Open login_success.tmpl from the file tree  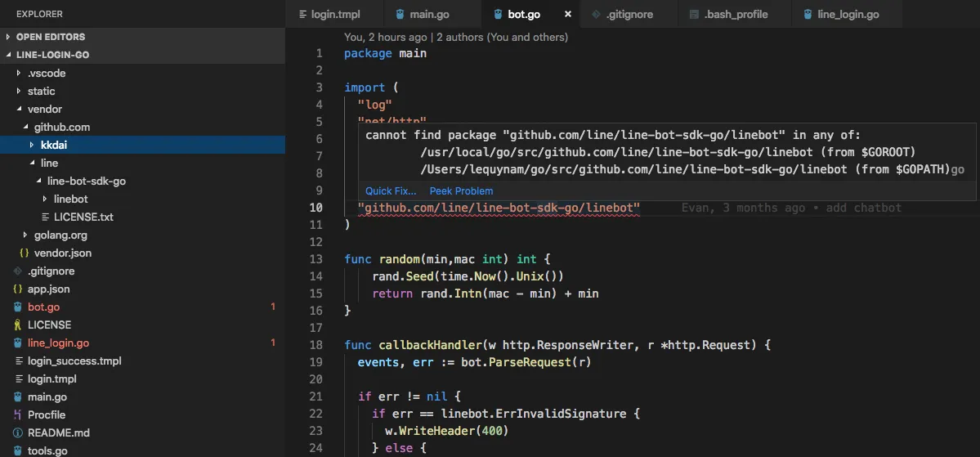coord(74,361)
